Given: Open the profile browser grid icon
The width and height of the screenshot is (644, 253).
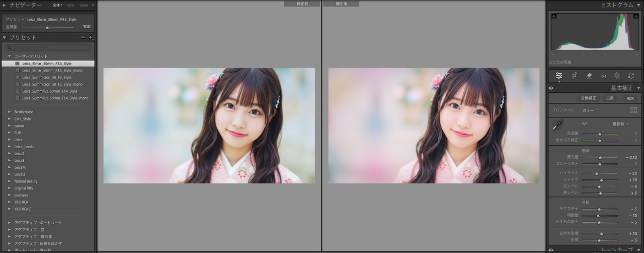Looking at the screenshot, I should coord(633,110).
